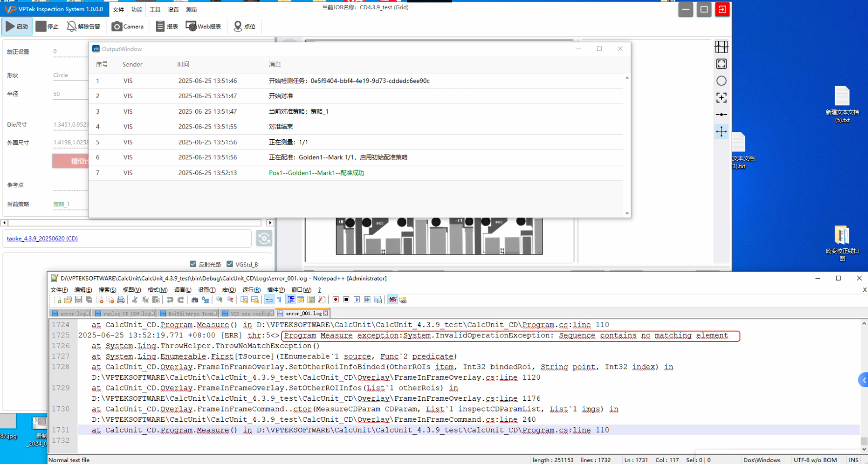Open the Web报表 report
This screenshot has height=464, width=868.
coord(204,26)
